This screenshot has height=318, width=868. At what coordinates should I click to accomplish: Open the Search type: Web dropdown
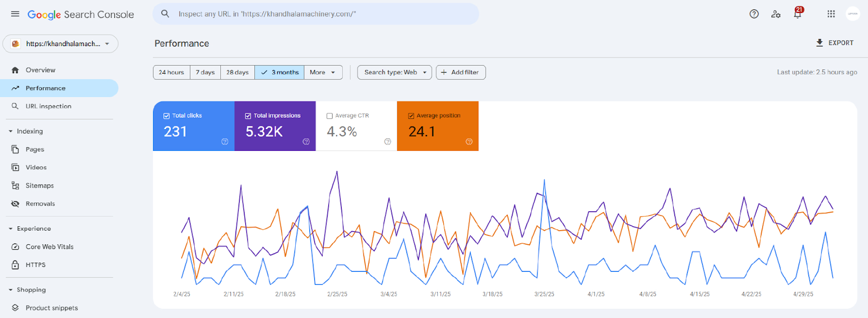point(395,72)
